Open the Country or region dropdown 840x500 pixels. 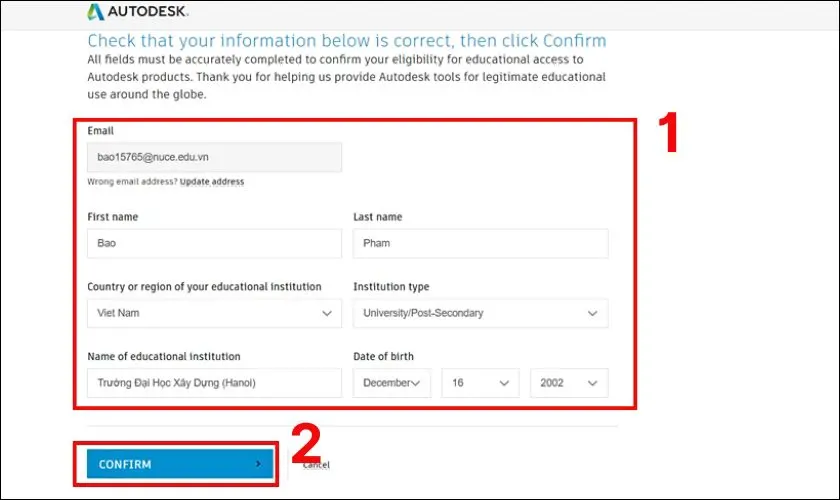click(214, 313)
